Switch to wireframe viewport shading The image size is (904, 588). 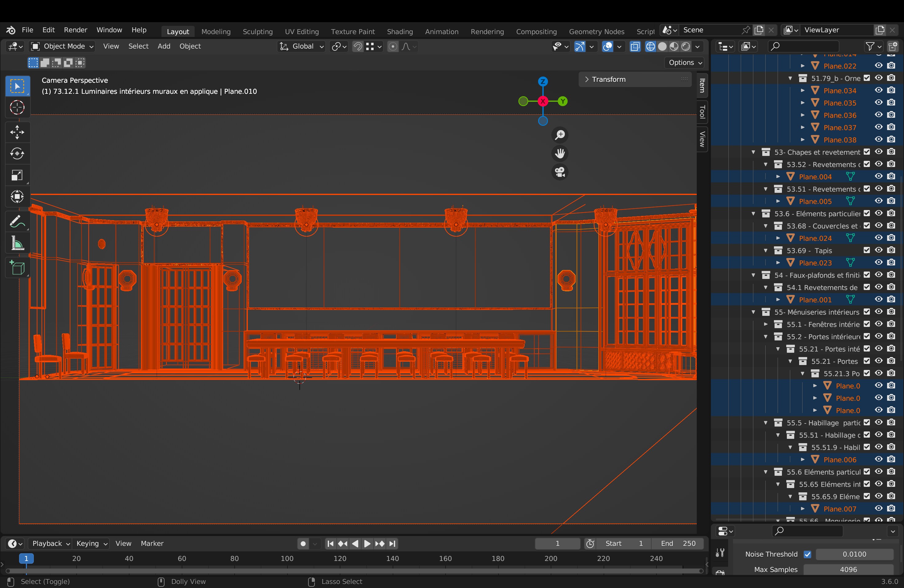pyautogui.click(x=650, y=46)
